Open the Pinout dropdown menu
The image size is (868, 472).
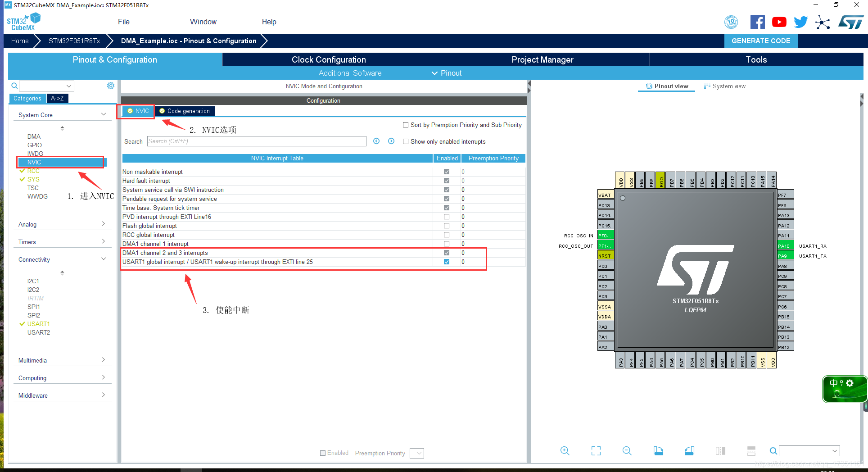click(x=447, y=73)
